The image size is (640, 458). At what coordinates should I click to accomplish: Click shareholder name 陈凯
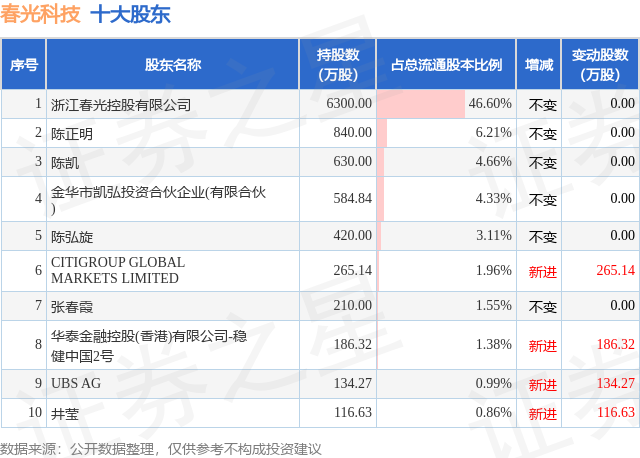(64, 162)
